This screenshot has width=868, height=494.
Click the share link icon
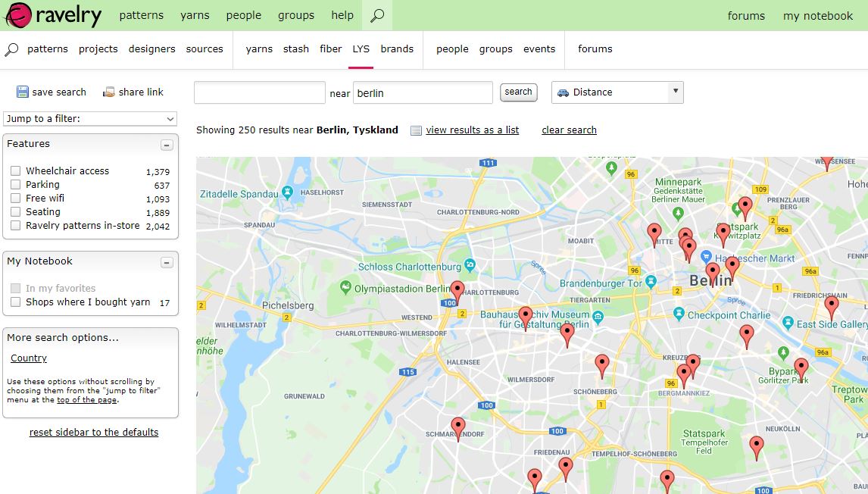tap(109, 92)
